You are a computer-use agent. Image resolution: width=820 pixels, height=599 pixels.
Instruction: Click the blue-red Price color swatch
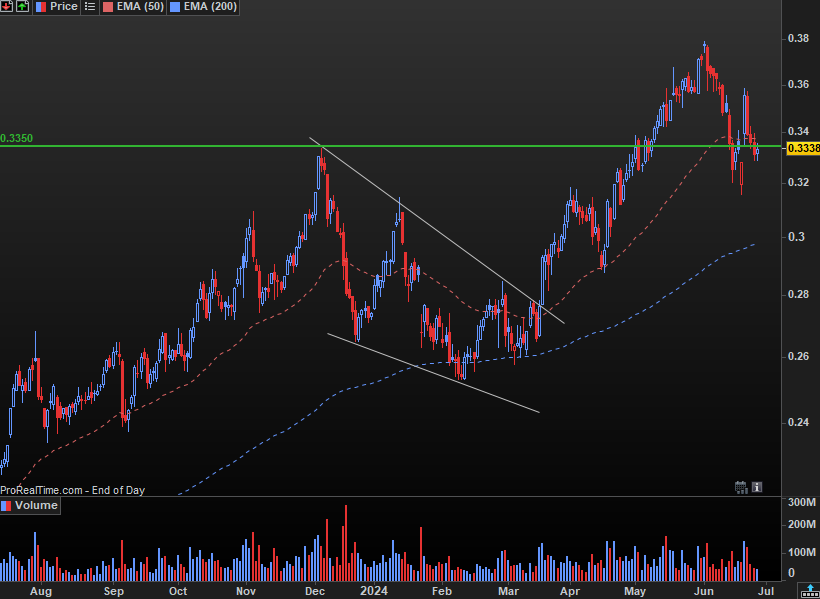click(40, 6)
